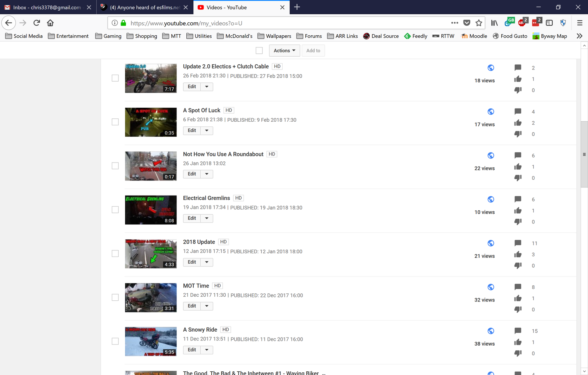The width and height of the screenshot is (588, 375).
Task: Open the A Snowy Ride video thumbnail
Action: [x=151, y=342]
